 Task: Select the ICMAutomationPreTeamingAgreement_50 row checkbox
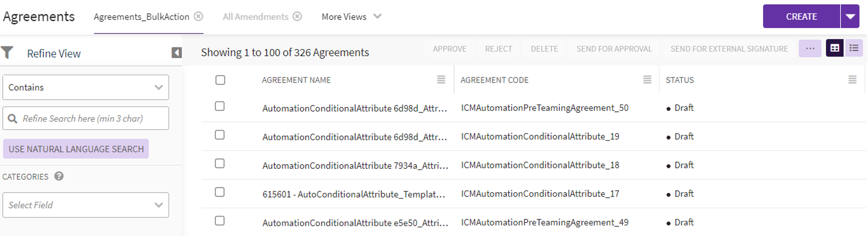(x=220, y=107)
